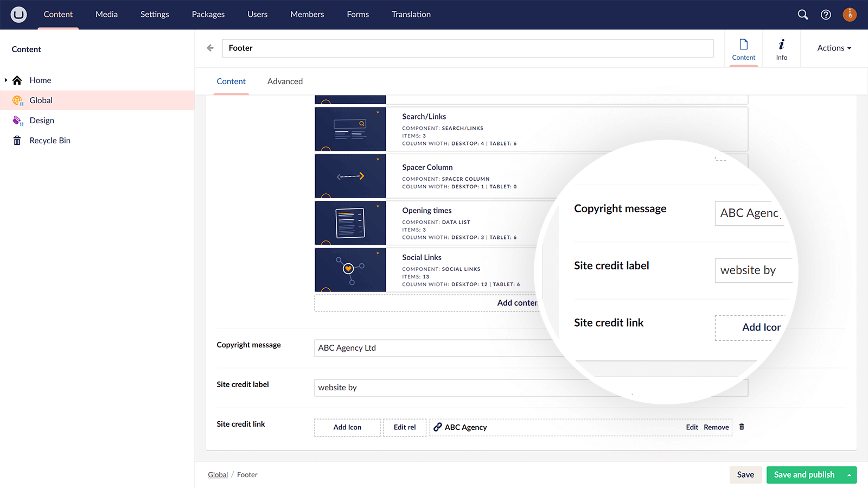Image resolution: width=868 pixels, height=488 pixels.
Task: Open the Info app icon
Action: [781, 49]
